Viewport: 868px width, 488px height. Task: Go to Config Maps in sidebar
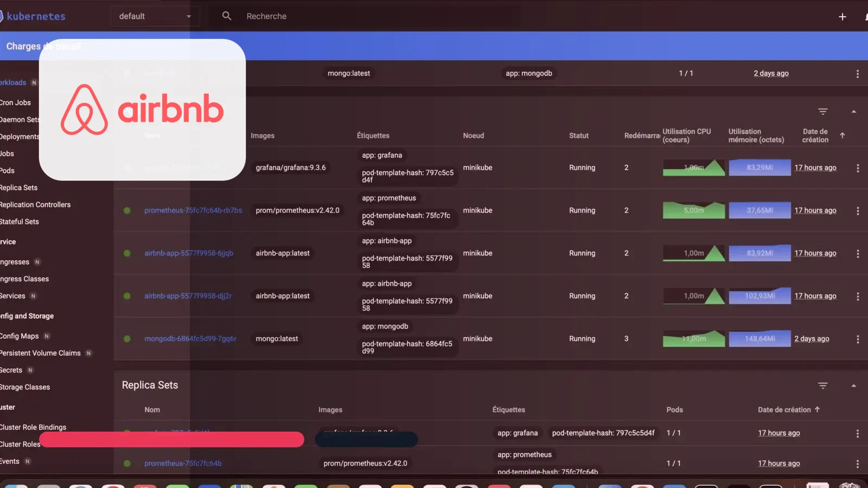20,336
